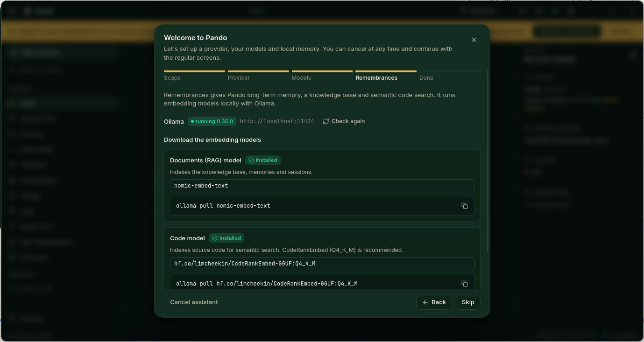
Task: Go to the Models step
Action: [x=322, y=76]
